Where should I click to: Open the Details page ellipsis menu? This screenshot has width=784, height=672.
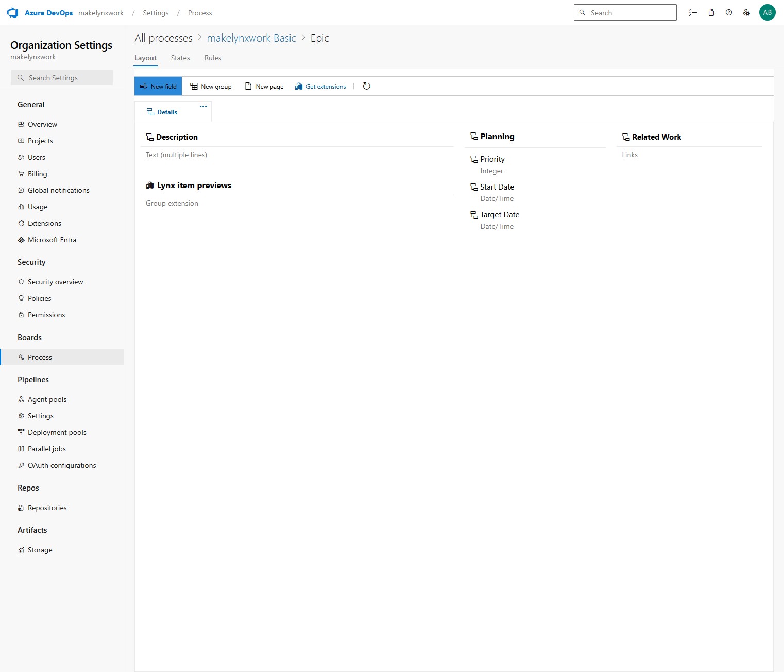point(203,106)
